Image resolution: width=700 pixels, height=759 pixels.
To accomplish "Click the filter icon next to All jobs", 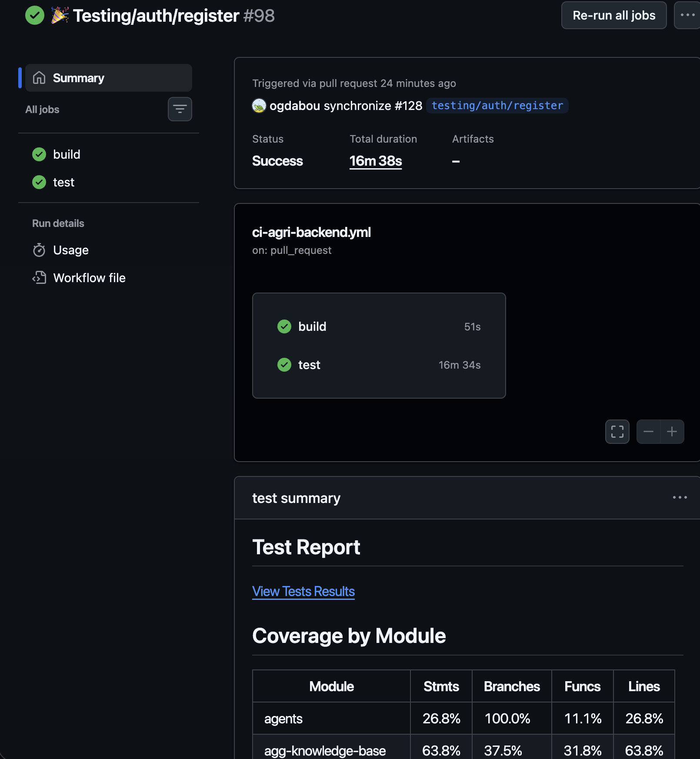I will tap(180, 109).
